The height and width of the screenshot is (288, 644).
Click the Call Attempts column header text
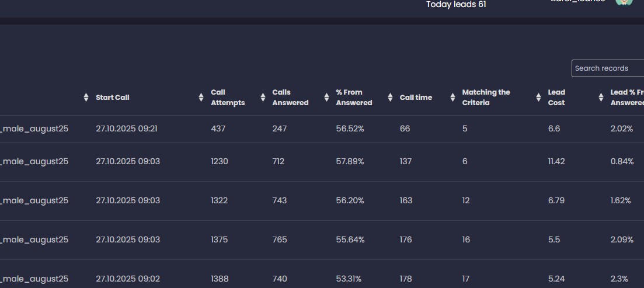[228, 98]
